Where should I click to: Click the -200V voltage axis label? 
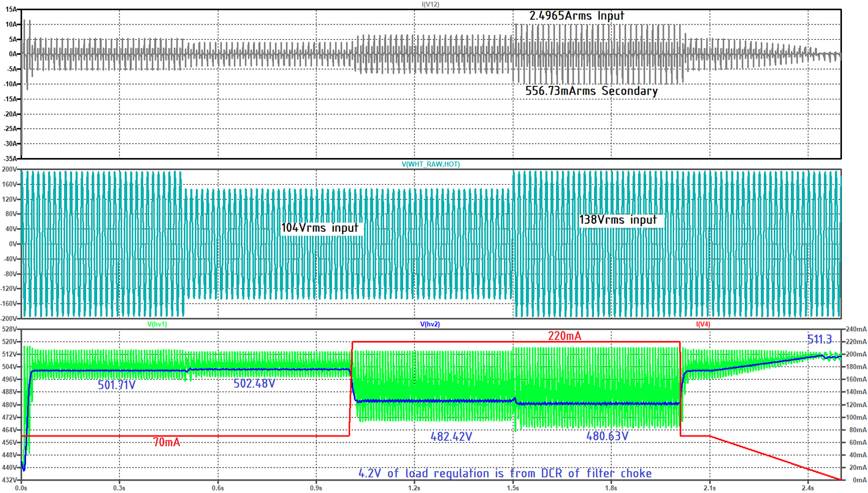9,319
